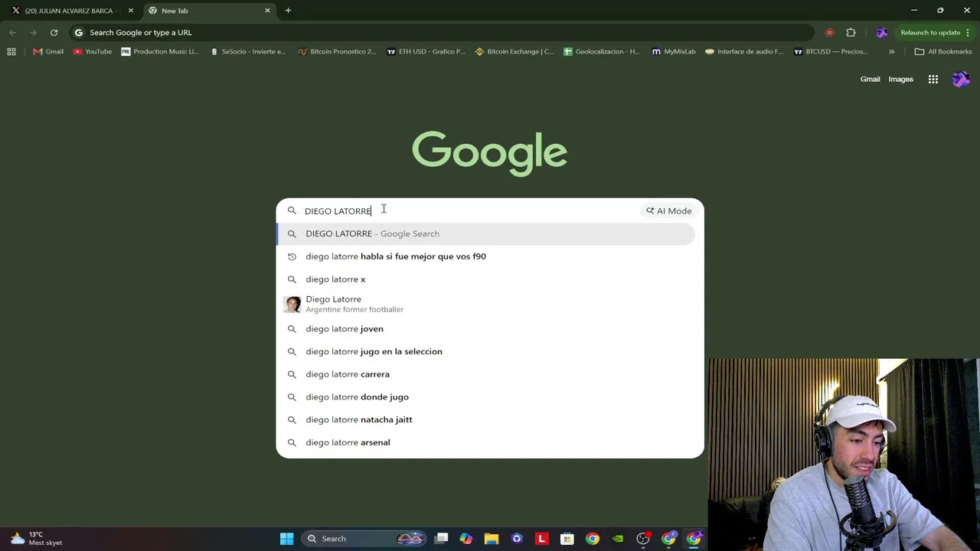Open the Chrome extensions puzzle icon
Image resolution: width=980 pixels, height=551 pixels.
pos(851,32)
